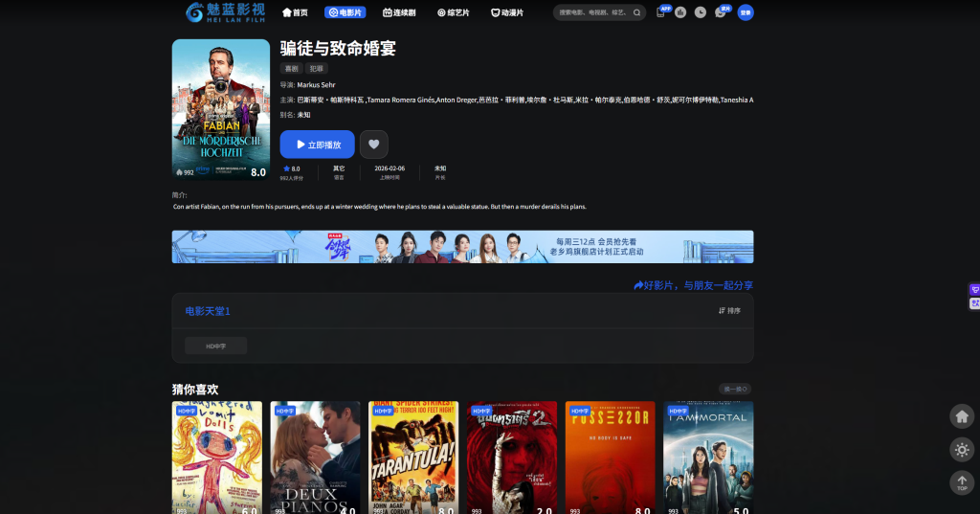Toggle the heart favorite button
Screen dimensions: 980x514
(374, 145)
